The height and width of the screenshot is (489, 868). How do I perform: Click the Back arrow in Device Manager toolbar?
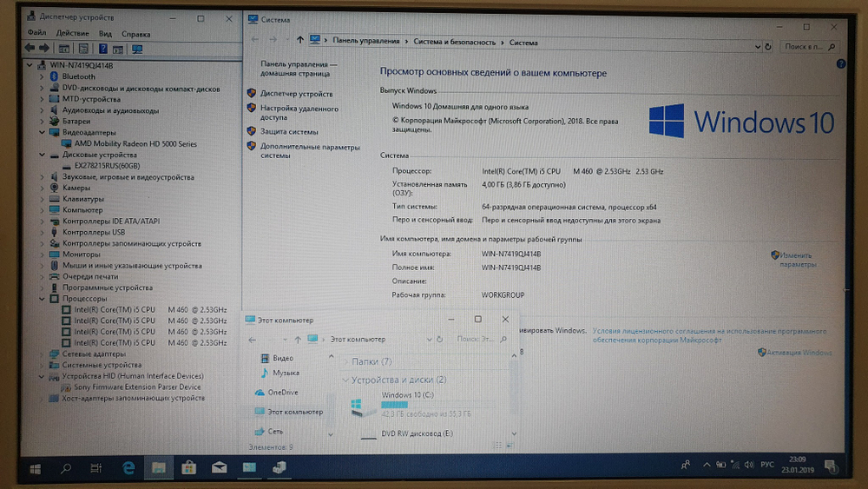(x=30, y=49)
